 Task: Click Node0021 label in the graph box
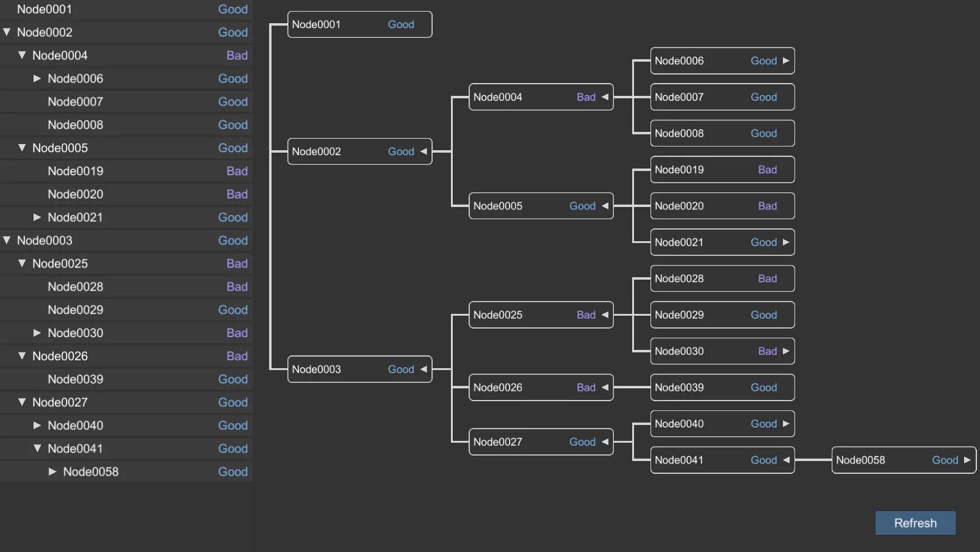(679, 242)
